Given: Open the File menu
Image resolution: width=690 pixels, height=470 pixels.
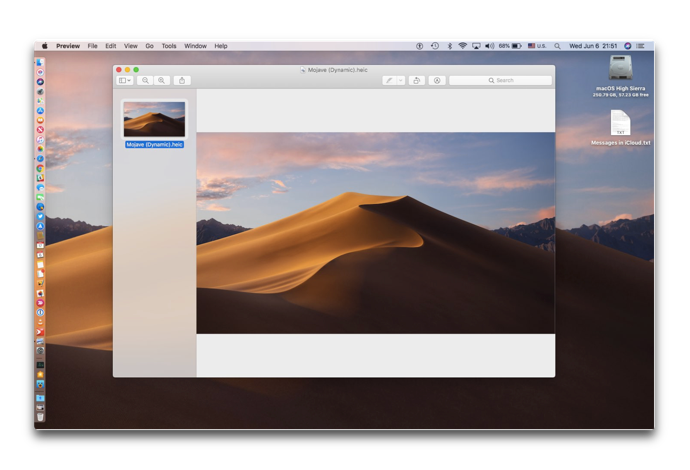Looking at the screenshot, I should click(92, 46).
